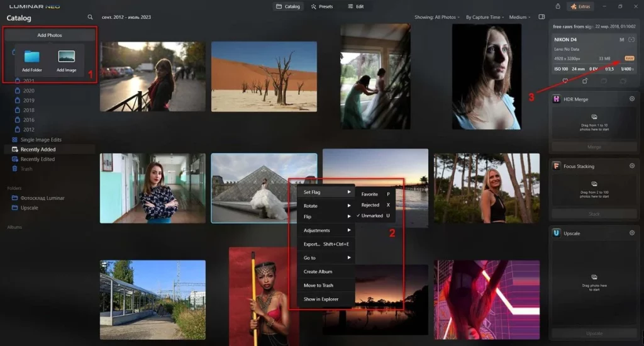Viewport: 644px width, 346px height.
Task: Choose Move to Trash menu entry
Action: [x=318, y=285]
